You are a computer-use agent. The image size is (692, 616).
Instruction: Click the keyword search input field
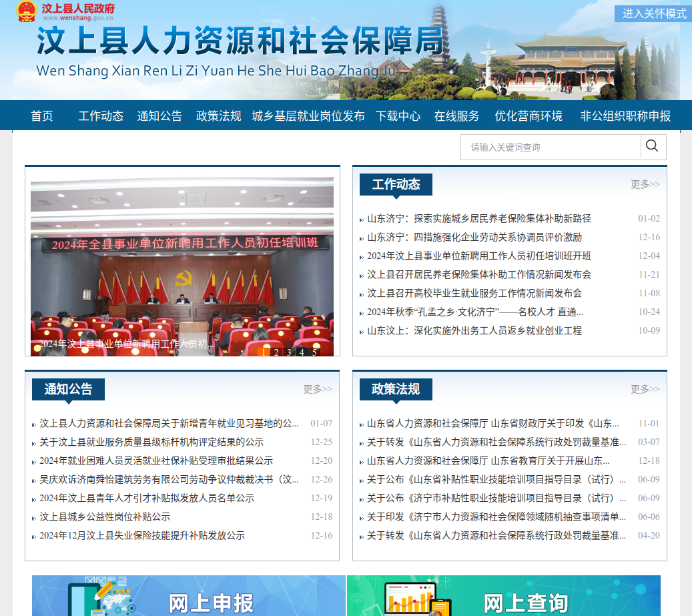tap(551, 147)
